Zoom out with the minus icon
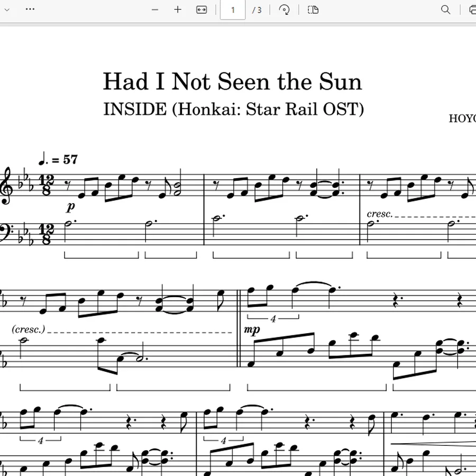The width and height of the screenshot is (476, 476). (x=155, y=10)
